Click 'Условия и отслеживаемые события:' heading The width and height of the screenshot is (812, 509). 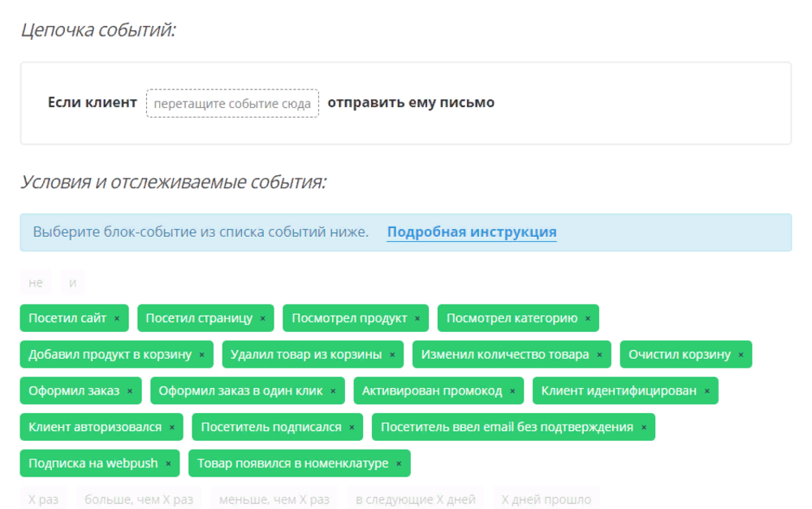point(174,183)
